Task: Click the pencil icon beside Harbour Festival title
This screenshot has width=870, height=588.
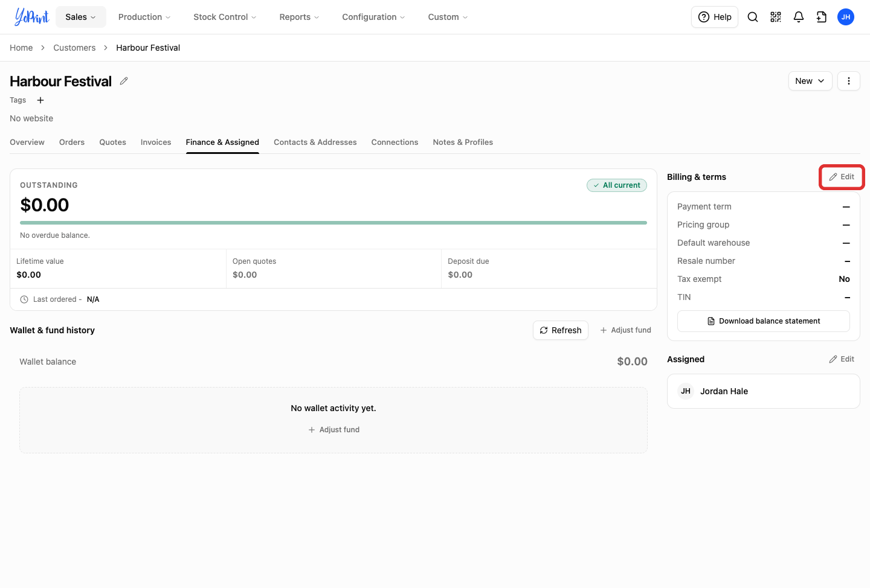Action: coord(124,81)
